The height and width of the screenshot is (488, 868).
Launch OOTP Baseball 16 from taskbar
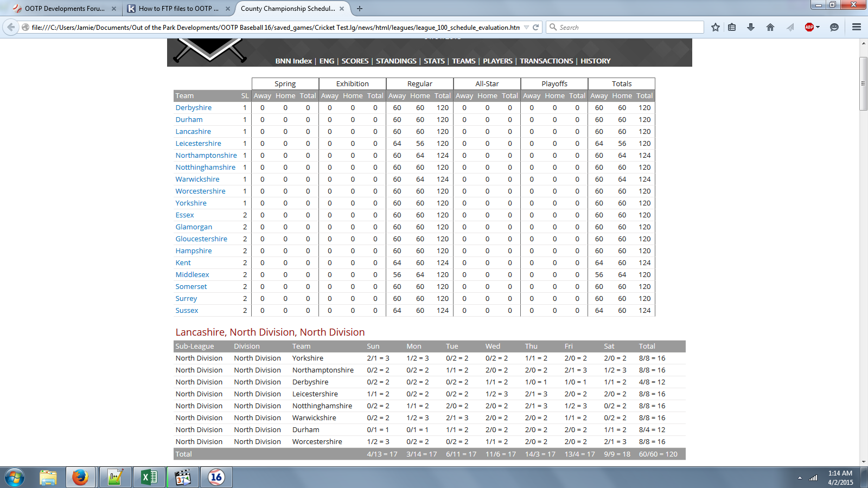point(216,477)
